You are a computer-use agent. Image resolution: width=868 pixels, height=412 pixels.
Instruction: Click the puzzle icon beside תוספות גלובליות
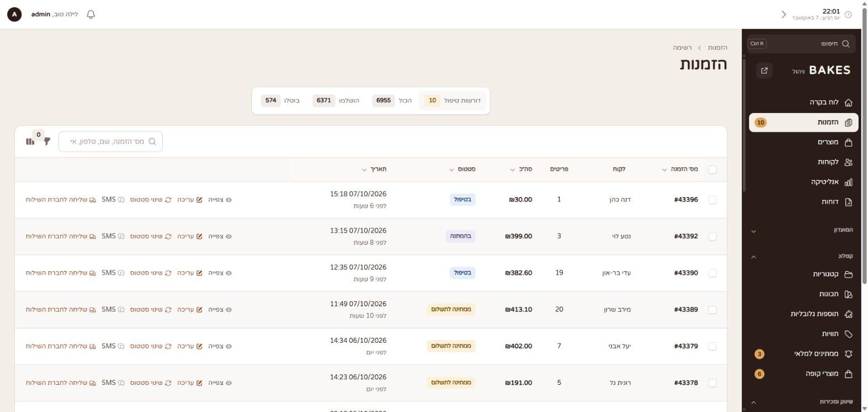pos(848,314)
